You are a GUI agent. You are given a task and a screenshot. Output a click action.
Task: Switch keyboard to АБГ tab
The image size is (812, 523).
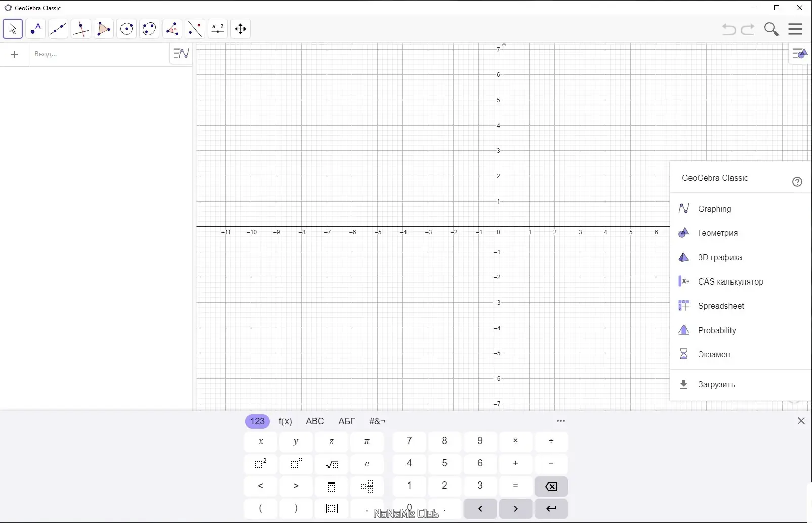tap(347, 421)
